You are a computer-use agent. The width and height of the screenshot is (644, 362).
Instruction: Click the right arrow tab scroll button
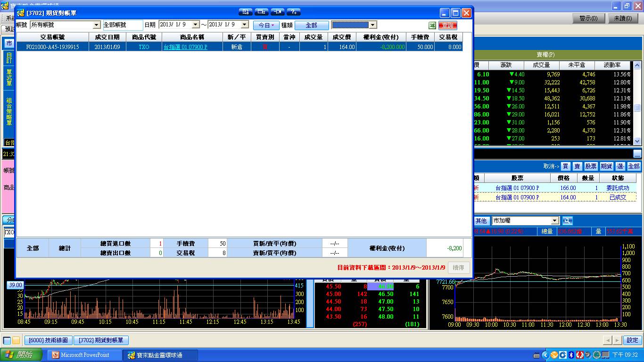pyautogui.click(x=617, y=340)
